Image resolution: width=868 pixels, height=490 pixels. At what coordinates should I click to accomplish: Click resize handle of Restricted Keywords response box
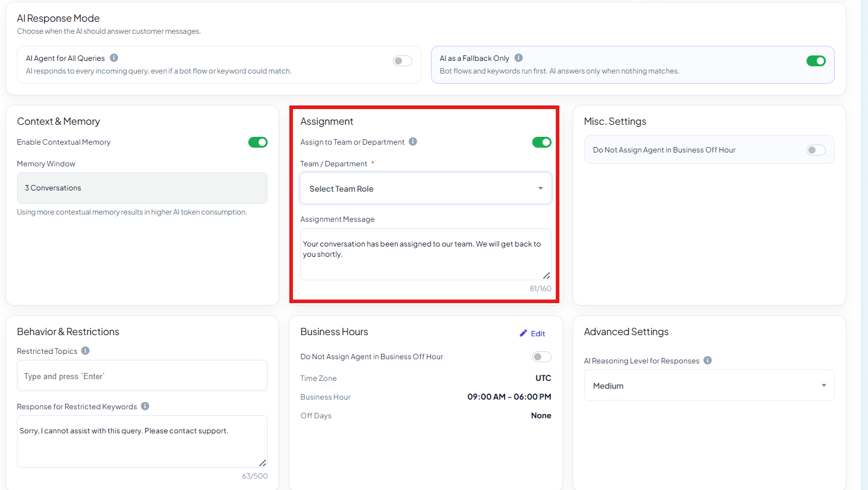(x=263, y=463)
